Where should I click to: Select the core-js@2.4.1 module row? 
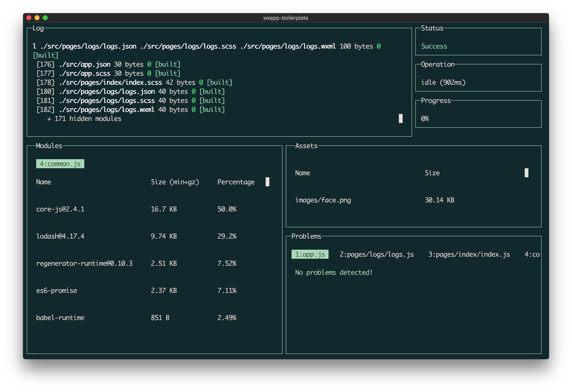click(60, 209)
